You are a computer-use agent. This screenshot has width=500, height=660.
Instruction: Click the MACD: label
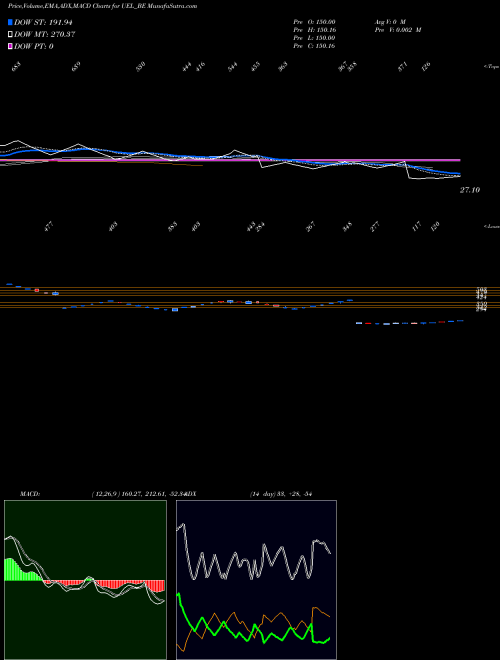[x=29, y=494]
